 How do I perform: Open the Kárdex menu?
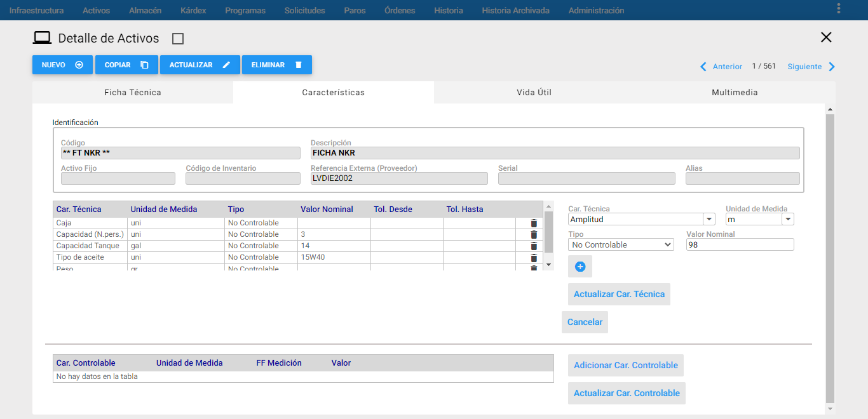[193, 10]
